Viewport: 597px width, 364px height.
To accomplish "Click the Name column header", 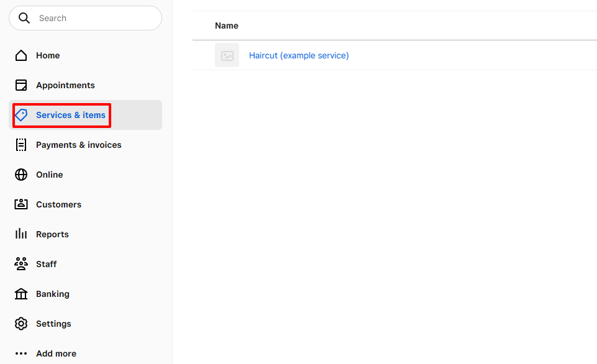I will point(227,25).
